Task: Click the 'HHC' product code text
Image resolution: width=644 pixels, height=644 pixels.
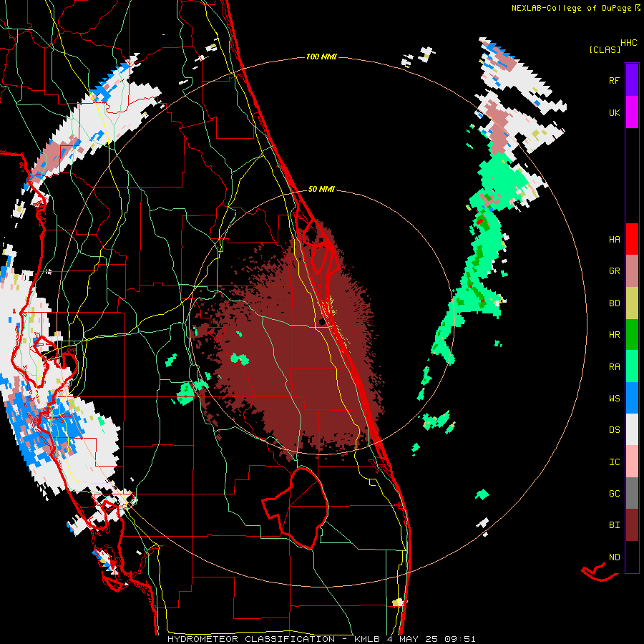Action: (628, 43)
